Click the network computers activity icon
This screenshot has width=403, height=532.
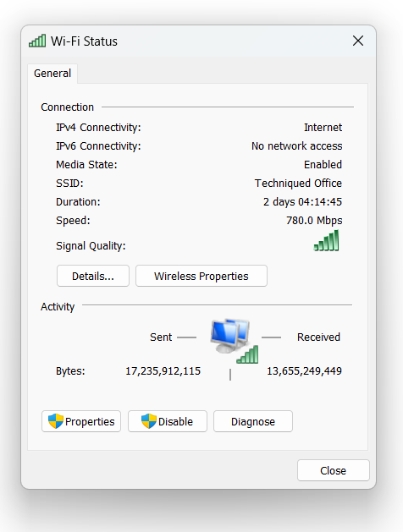(234, 341)
